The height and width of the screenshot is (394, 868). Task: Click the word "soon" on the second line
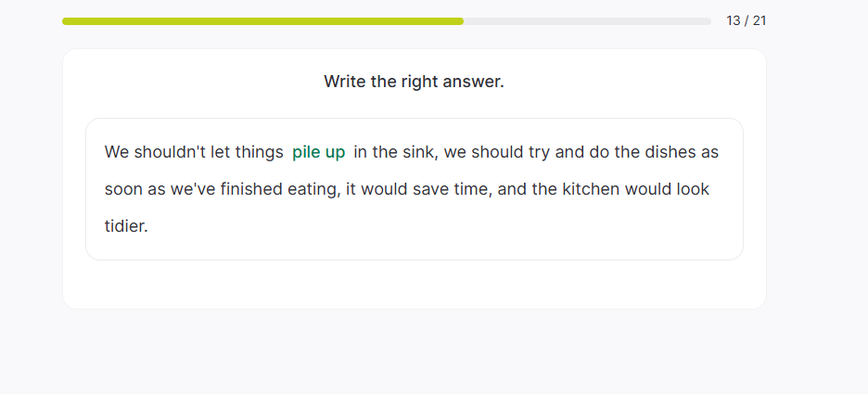click(x=123, y=189)
